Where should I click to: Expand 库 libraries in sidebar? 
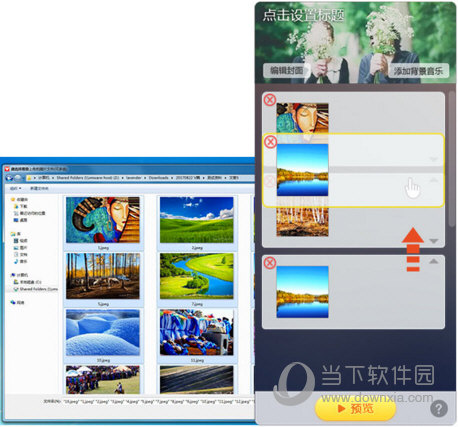tap(15, 234)
